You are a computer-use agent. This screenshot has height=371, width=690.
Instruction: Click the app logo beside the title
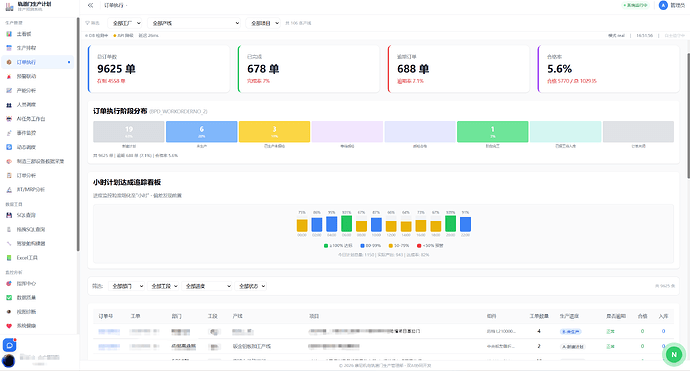pyautogui.click(x=9, y=6)
